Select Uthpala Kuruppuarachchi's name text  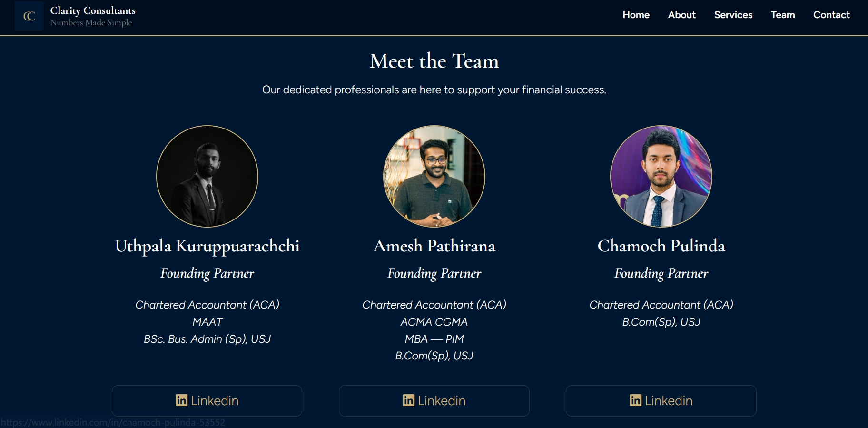pos(207,246)
